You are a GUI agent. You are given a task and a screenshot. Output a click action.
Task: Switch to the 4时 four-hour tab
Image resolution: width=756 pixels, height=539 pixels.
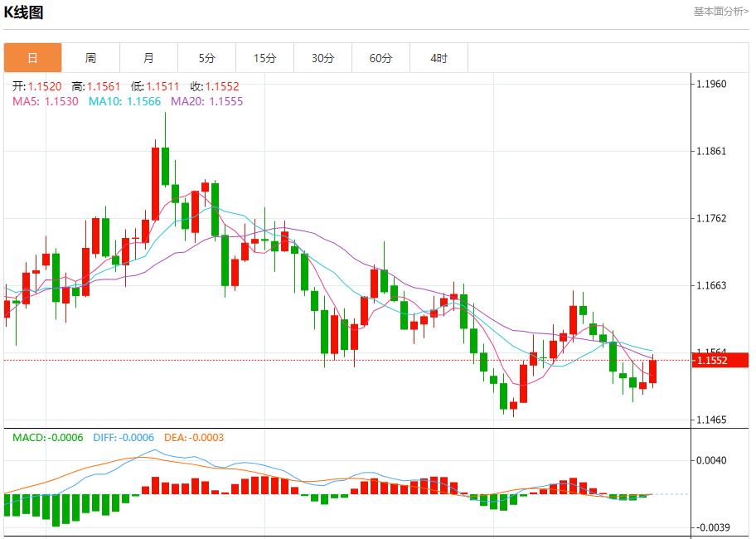(439, 58)
